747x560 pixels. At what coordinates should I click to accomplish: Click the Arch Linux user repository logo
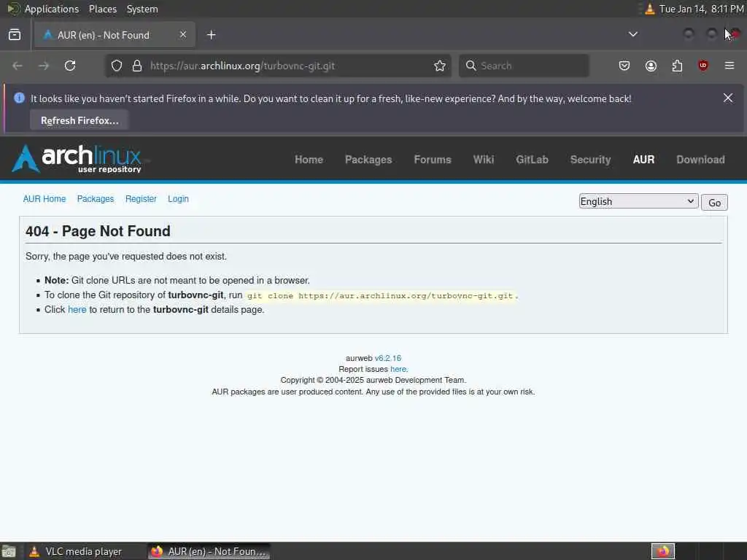(x=77, y=158)
